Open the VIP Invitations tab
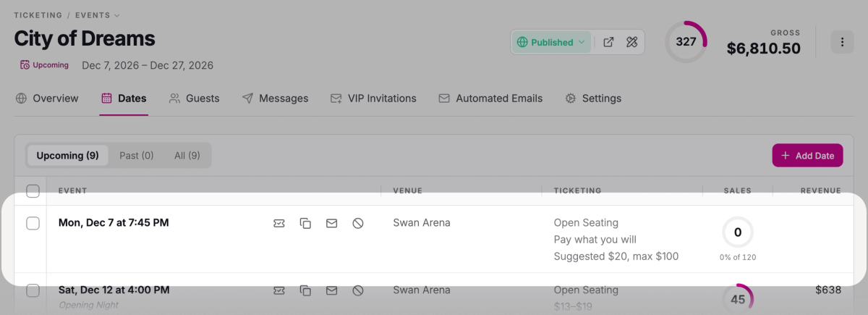This screenshot has width=868, height=315. (373, 98)
